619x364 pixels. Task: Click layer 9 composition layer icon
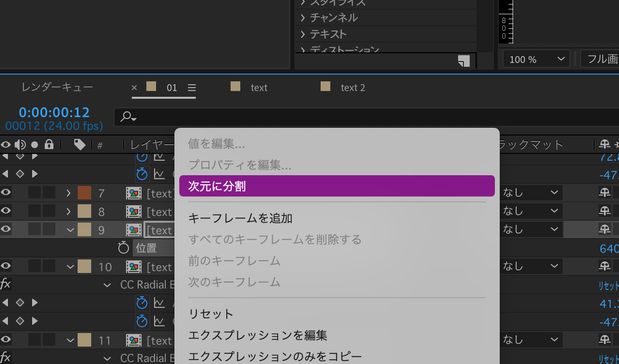tap(134, 230)
